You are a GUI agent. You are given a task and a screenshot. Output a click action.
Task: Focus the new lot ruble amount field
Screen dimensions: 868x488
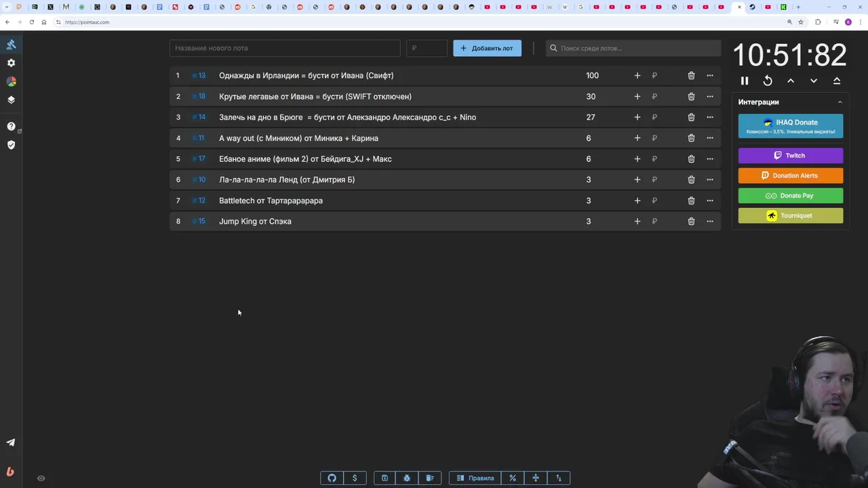(x=427, y=48)
